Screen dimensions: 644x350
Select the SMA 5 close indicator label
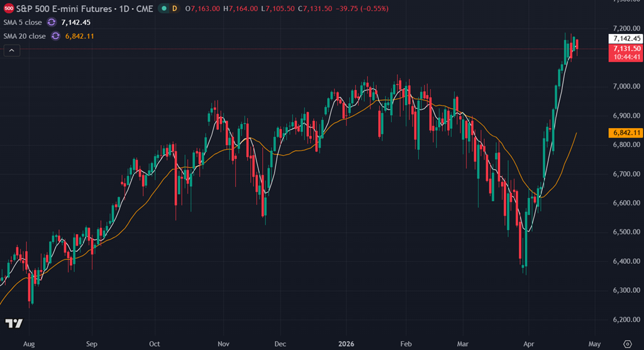click(x=23, y=23)
